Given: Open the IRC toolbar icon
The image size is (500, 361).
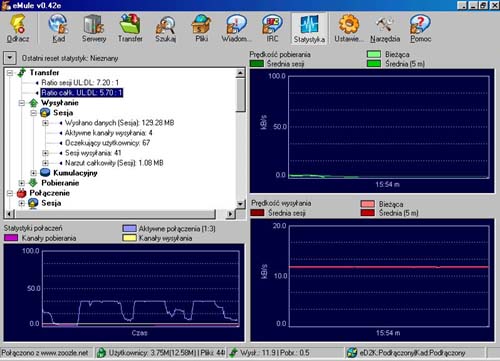Looking at the screenshot, I should click(x=272, y=24).
